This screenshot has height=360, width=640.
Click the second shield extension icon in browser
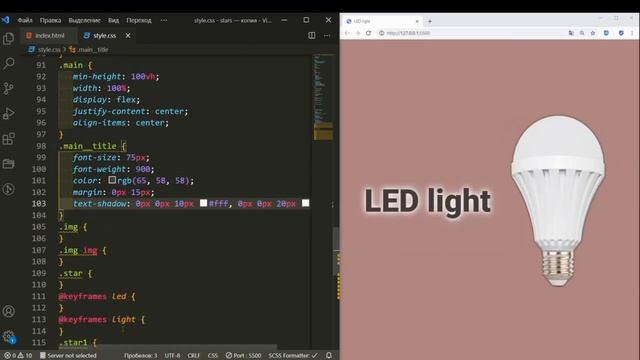[x=621, y=33]
